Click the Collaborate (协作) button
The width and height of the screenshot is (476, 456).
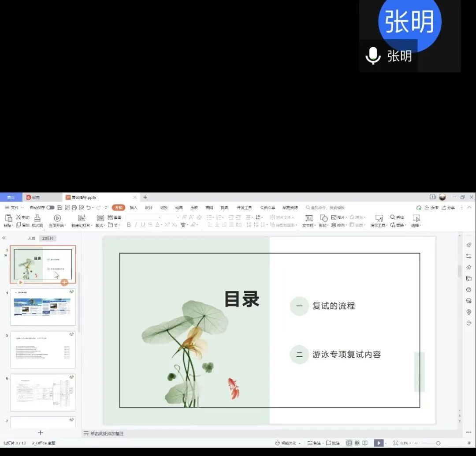431,208
